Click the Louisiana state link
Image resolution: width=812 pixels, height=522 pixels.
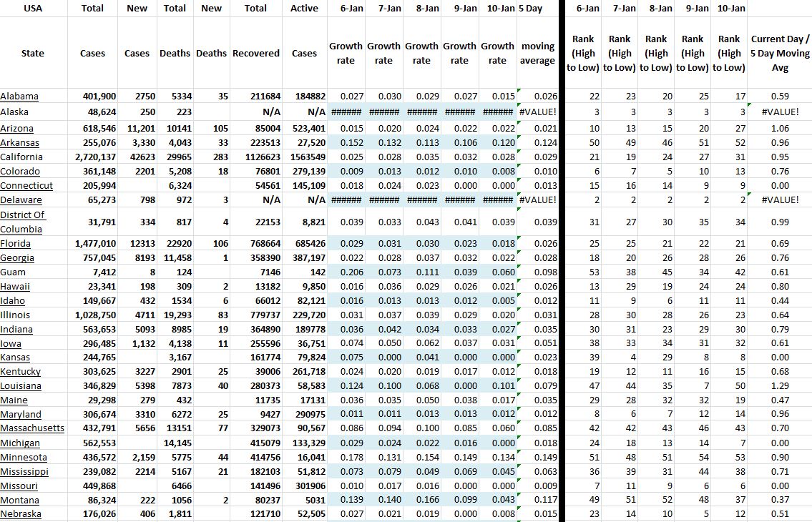[x=21, y=386]
